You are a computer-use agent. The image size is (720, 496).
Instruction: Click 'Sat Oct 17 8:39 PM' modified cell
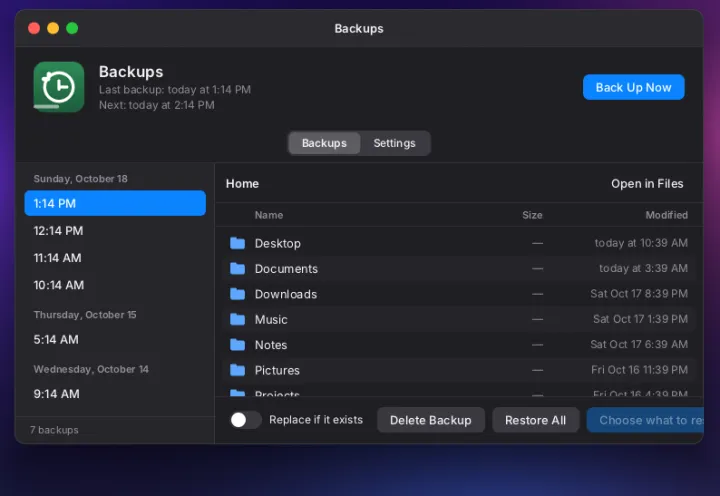639,293
